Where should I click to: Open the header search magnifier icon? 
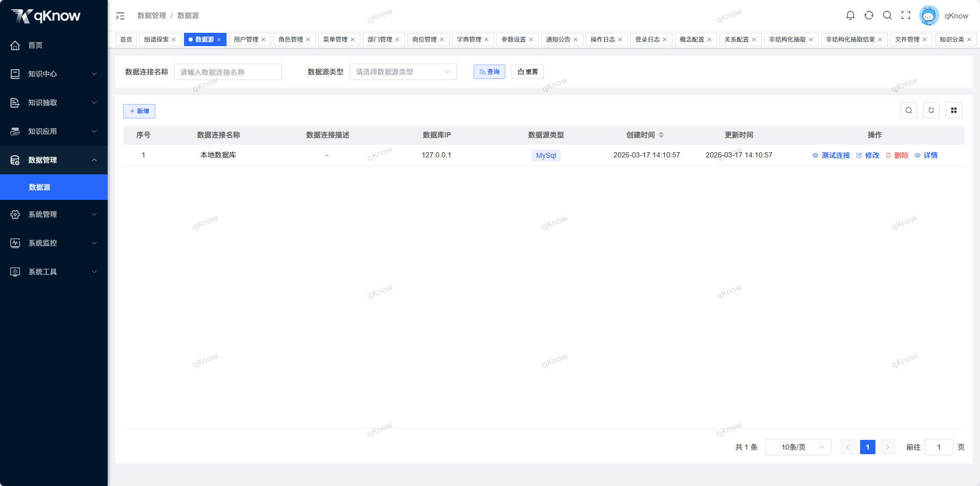click(x=887, y=15)
